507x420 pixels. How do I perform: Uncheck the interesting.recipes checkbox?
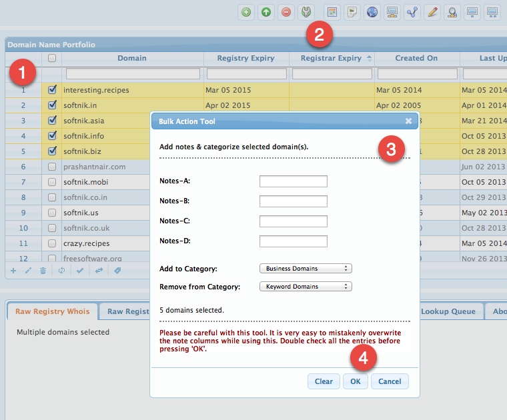tap(52, 90)
